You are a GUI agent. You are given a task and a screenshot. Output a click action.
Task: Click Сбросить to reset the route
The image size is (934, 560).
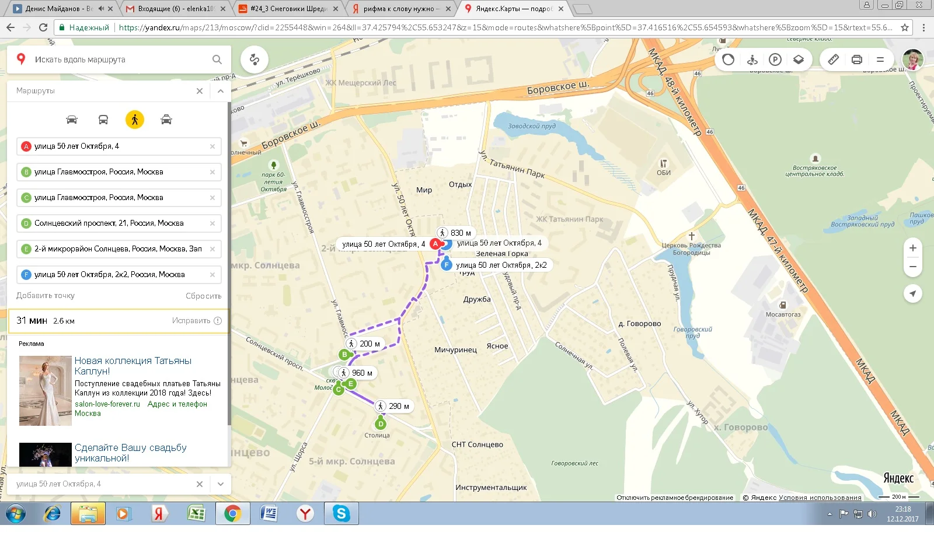click(x=204, y=296)
